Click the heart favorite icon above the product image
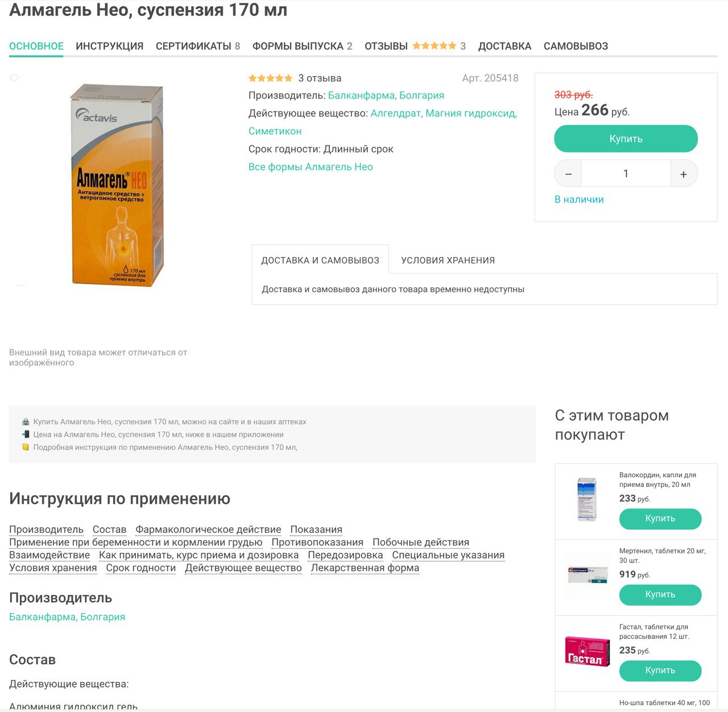This screenshot has height=712, width=728. (14, 78)
